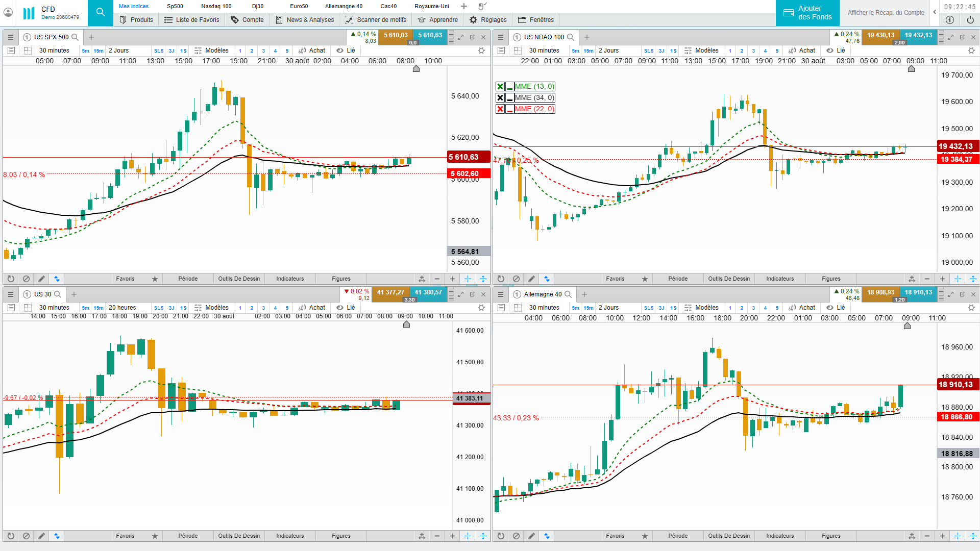
Task: Open 30 minutes timeframe dropdown on US NDAQ 100
Action: pyautogui.click(x=544, y=51)
